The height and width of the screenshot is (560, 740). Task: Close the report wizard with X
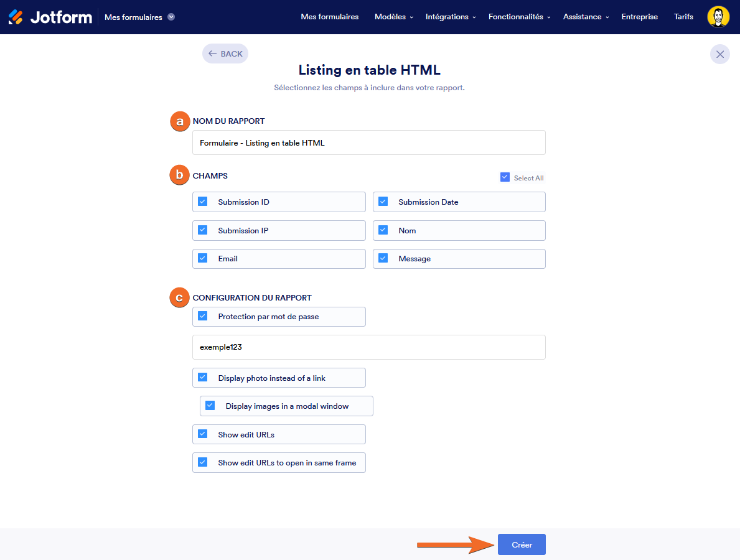pyautogui.click(x=719, y=54)
